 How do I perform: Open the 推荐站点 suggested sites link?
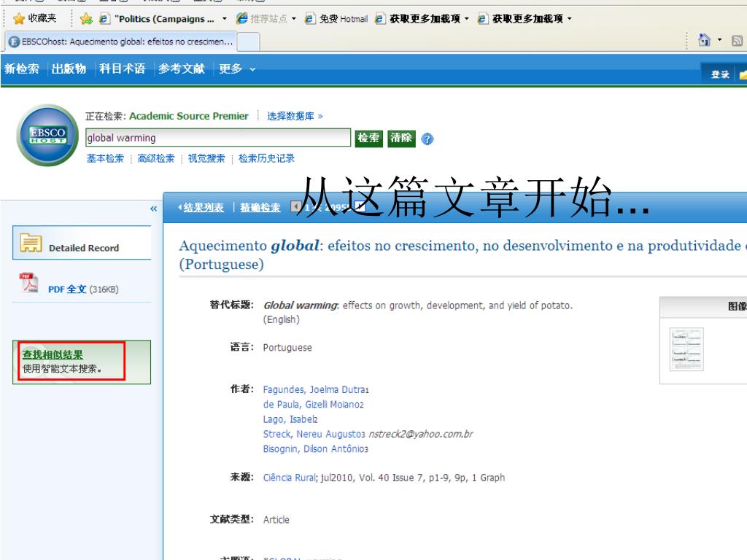263,18
